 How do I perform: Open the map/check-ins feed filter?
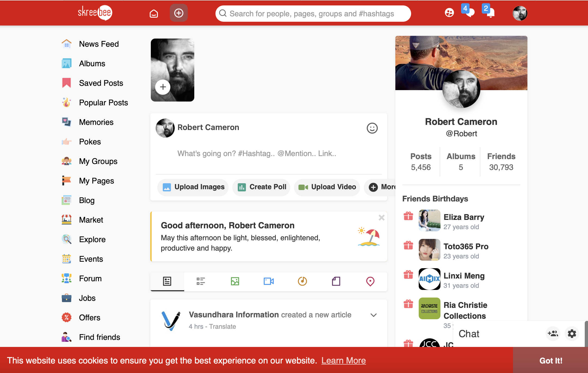(370, 282)
